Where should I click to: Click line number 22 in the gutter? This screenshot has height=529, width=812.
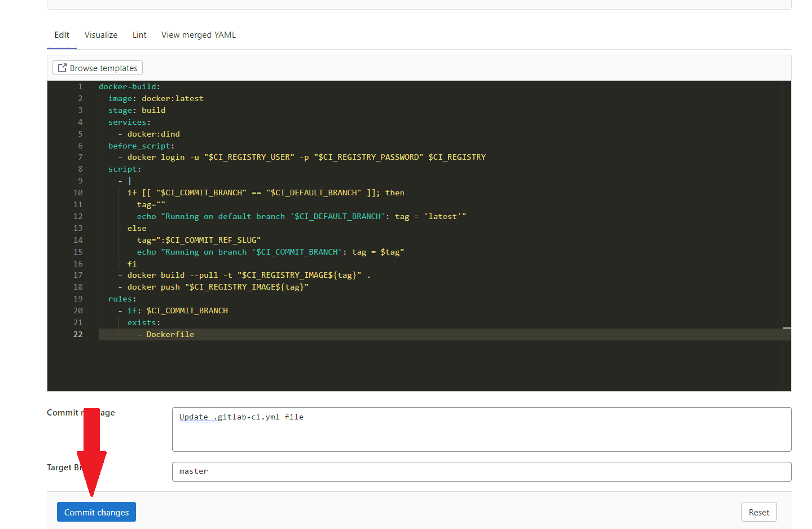click(78, 334)
